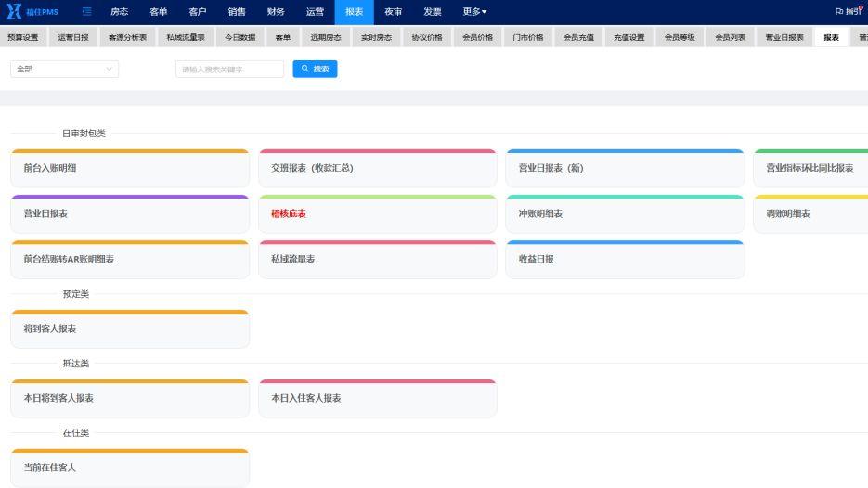Image resolution: width=868 pixels, height=488 pixels.
Task: Click the blue 搜索 search button
Action: pos(315,70)
